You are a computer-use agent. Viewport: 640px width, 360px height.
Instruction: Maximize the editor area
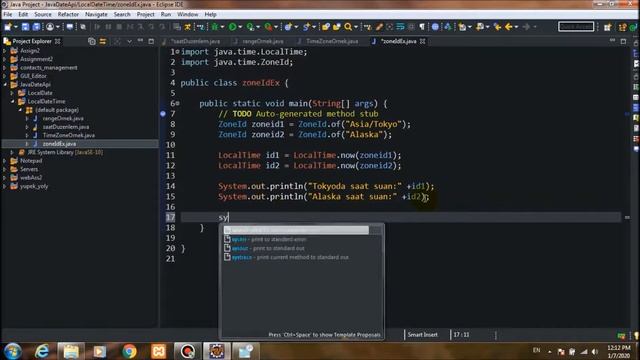point(623,41)
